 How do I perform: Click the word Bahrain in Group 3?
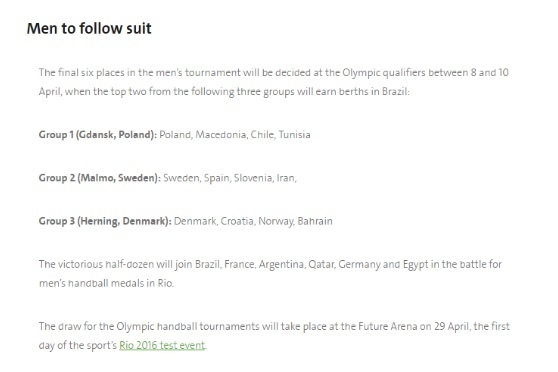pos(315,221)
